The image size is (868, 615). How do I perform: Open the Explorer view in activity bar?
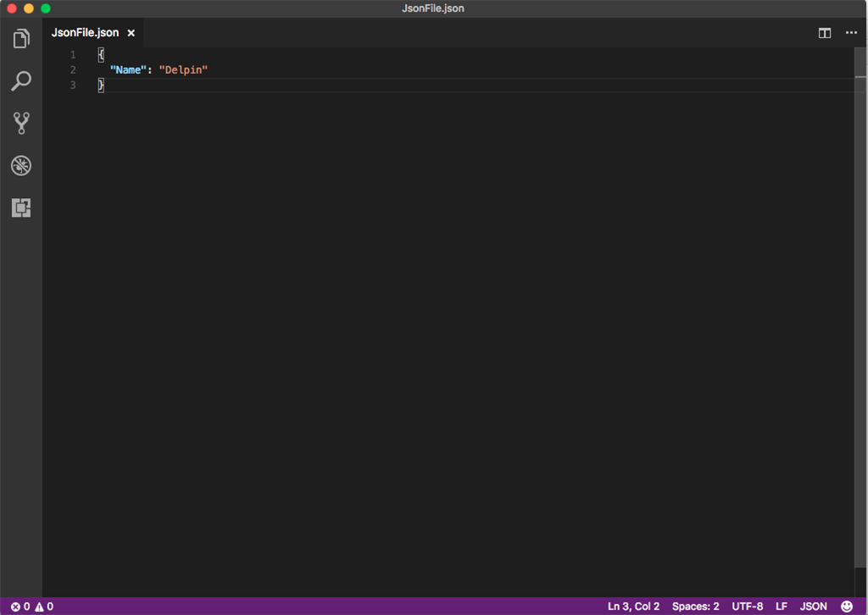point(21,38)
